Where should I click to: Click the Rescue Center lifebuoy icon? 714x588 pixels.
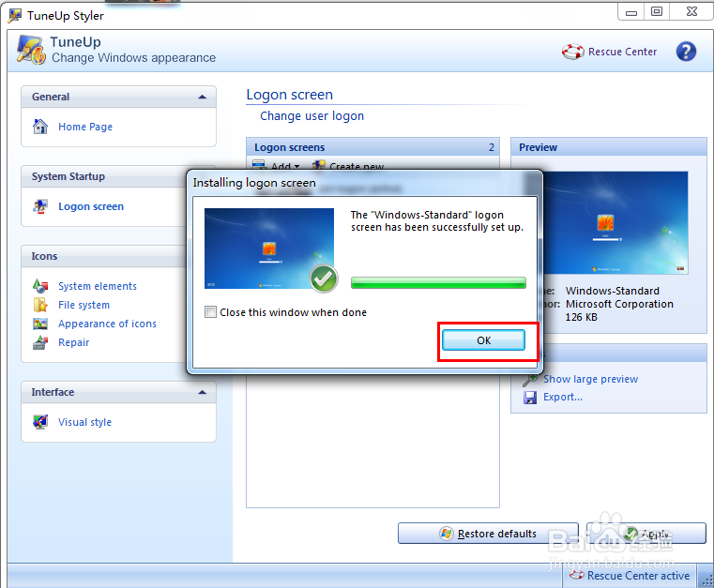(573, 52)
